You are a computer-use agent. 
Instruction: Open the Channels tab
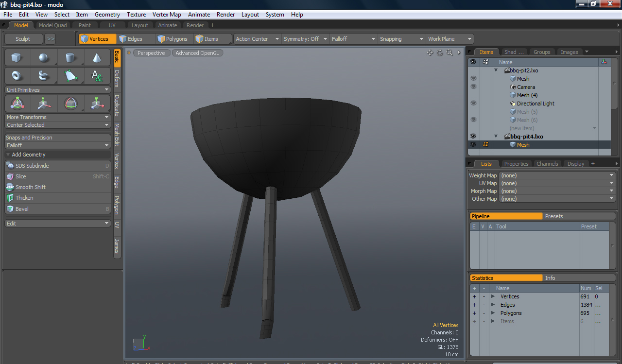(547, 164)
